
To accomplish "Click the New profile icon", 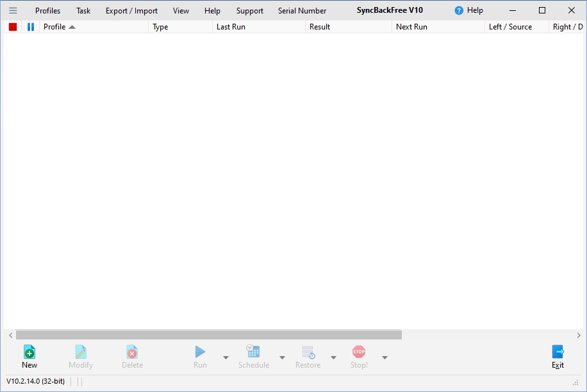I will pos(29,352).
